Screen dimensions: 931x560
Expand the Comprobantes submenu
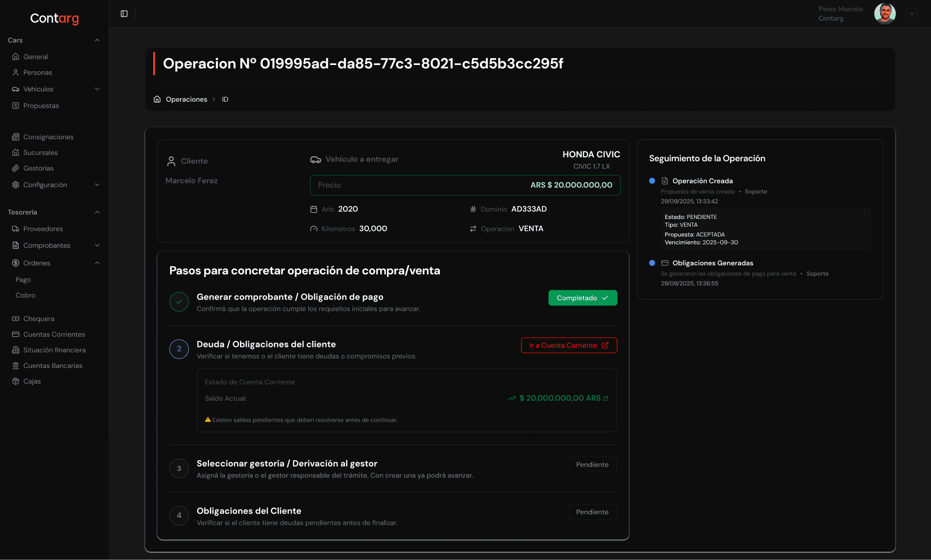(97, 245)
